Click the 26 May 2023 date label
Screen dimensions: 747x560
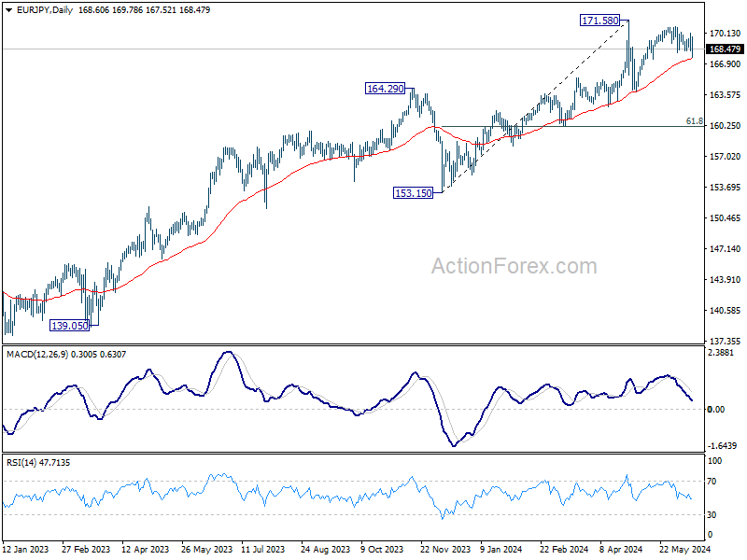(206, 550)
